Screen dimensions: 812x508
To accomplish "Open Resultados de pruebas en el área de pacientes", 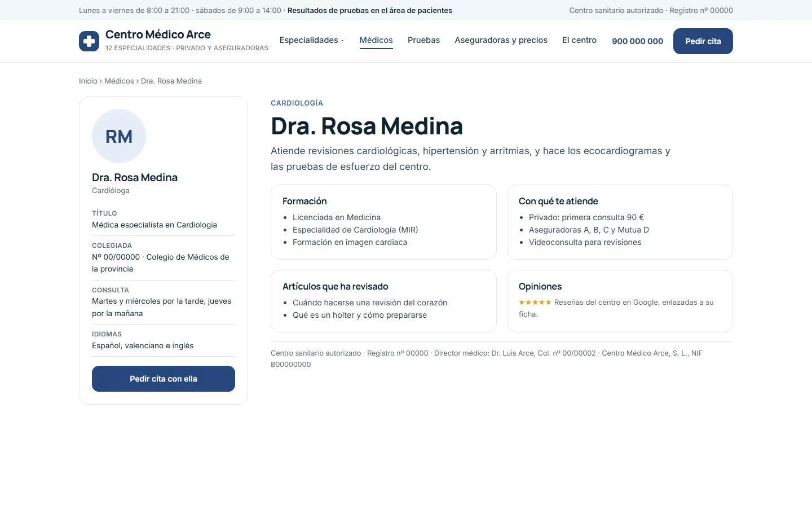I will pos(370,10).
